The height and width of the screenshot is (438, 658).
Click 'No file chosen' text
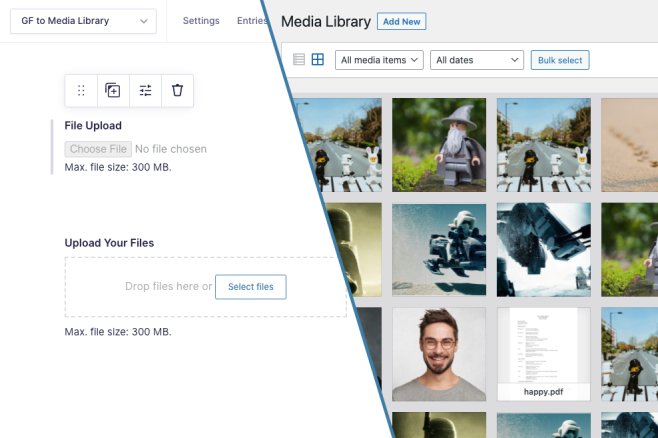[171, 149]
